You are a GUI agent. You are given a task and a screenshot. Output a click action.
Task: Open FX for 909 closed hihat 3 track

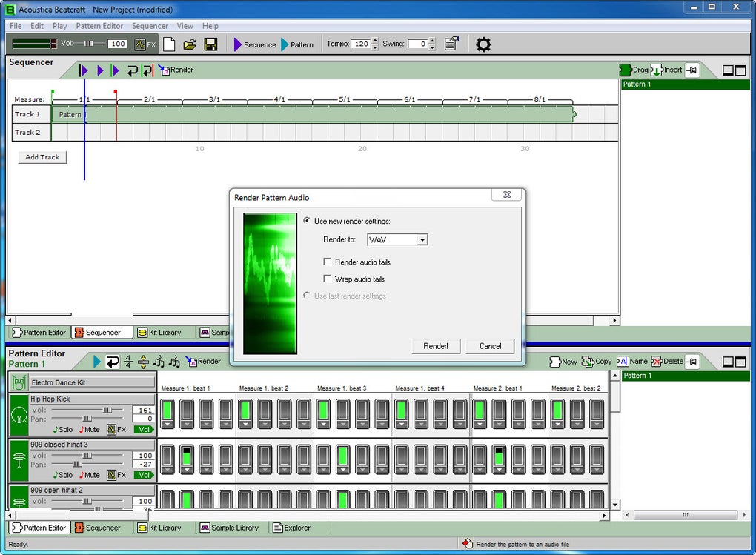point(116,475)
